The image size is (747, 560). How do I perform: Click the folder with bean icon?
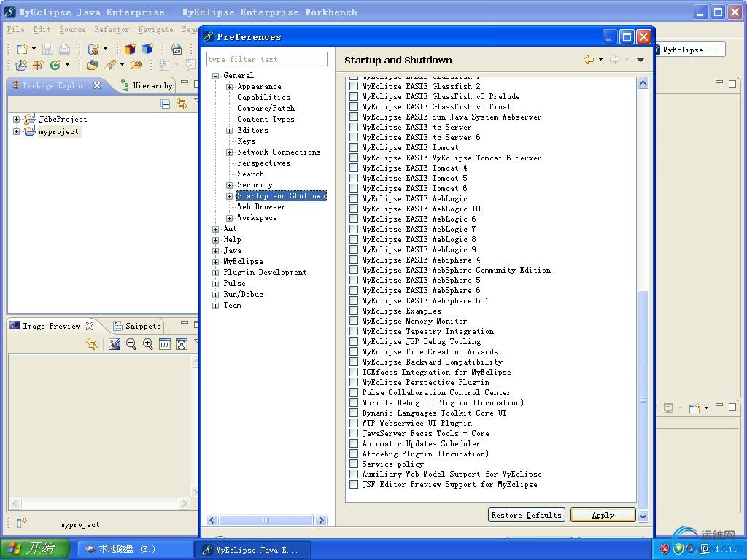136,65
